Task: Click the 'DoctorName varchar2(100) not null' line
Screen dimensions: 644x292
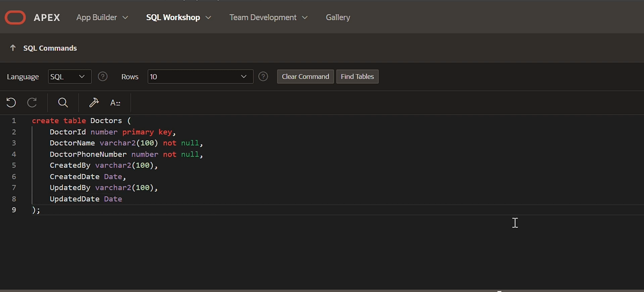Action: click(127, 143)
